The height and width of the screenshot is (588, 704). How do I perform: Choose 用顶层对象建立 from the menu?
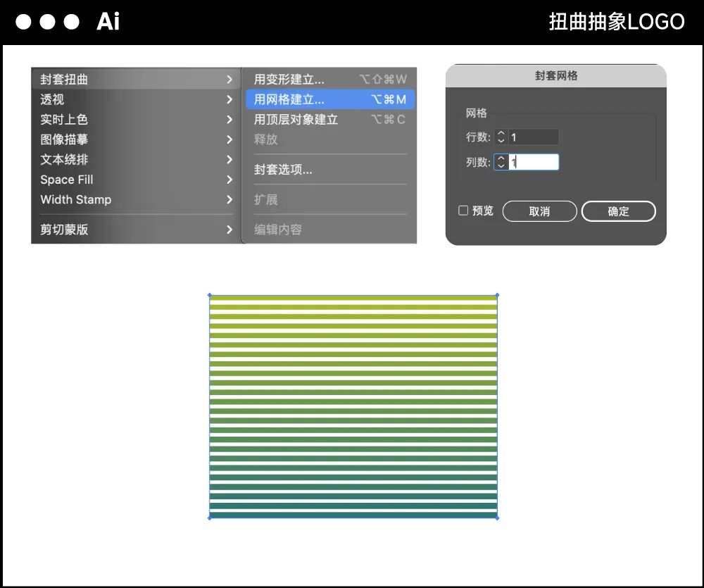pyautogui.click(x=296, y=120)
